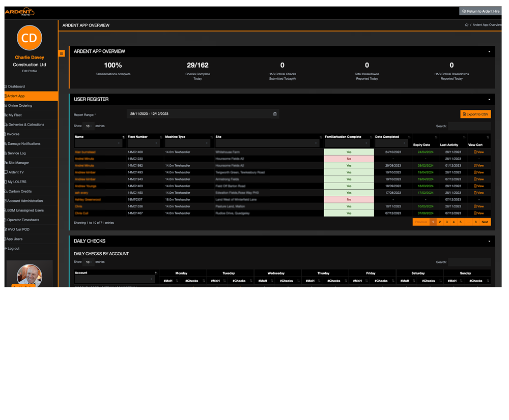Click the Daily Checks Search box
Screen dimensions: 509x420
469,262
